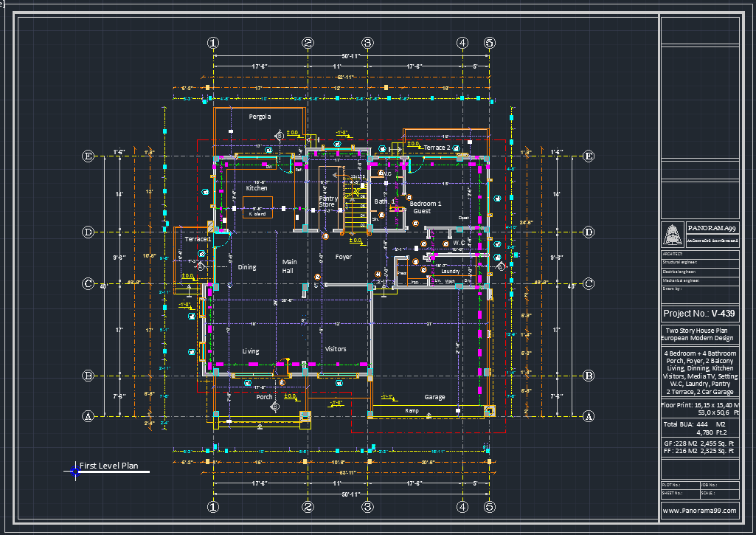The image size is (756, 535).
Task: Click the 'K. Island' rectangle label
Action: tap(257, 214)
